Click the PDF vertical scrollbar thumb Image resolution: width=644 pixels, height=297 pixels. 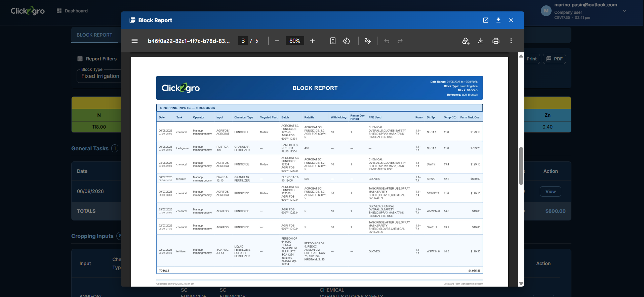click(521, 166)
